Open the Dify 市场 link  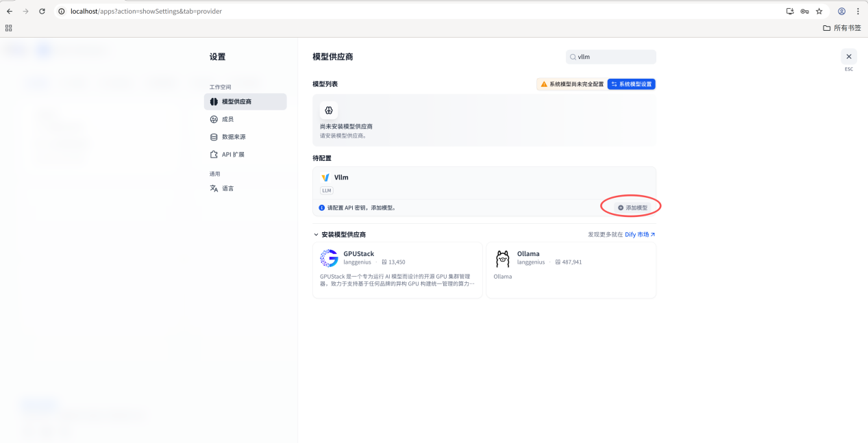pyautogui.click(x=640, y=234)
